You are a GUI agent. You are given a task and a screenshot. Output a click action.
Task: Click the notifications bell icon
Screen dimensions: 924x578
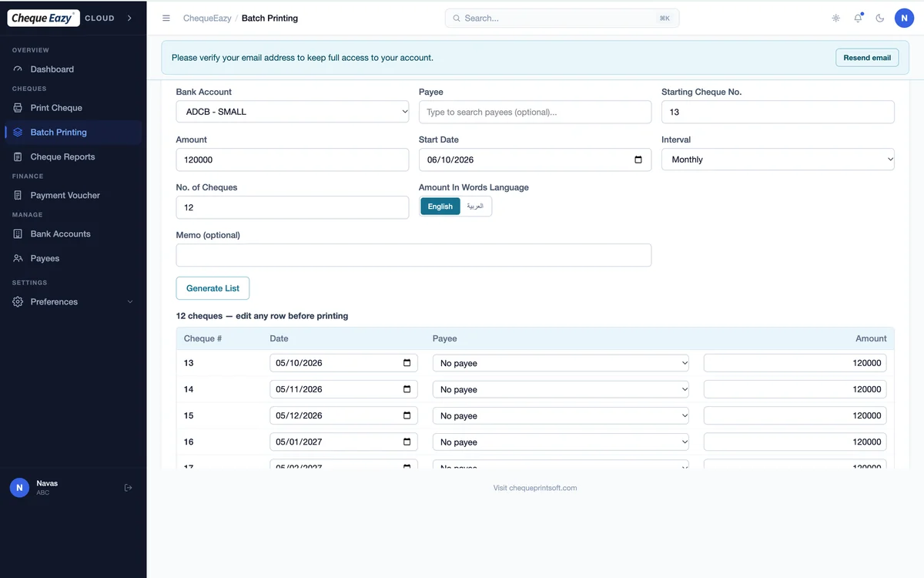[858, 18]
